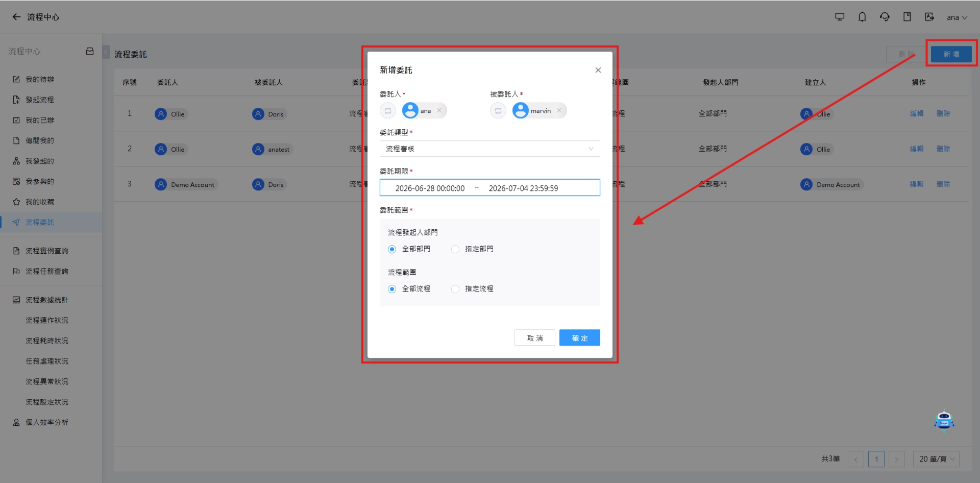This screenshot has height=483, width=980.
Task: Remove marvin from 被委託人 field
Action: point(559,110)
